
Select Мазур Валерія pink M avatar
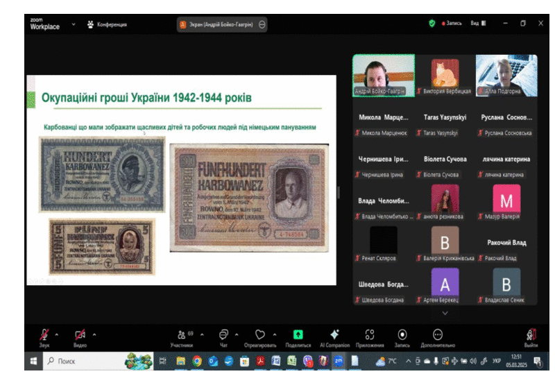[506, 198]
